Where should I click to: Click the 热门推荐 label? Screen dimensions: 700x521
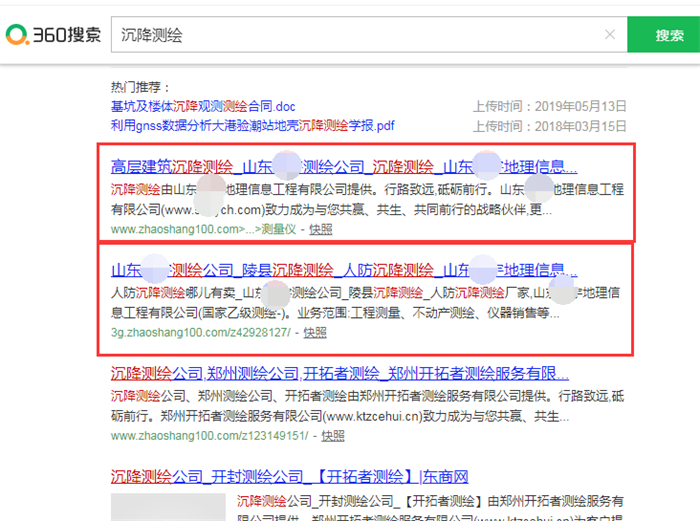140,87
